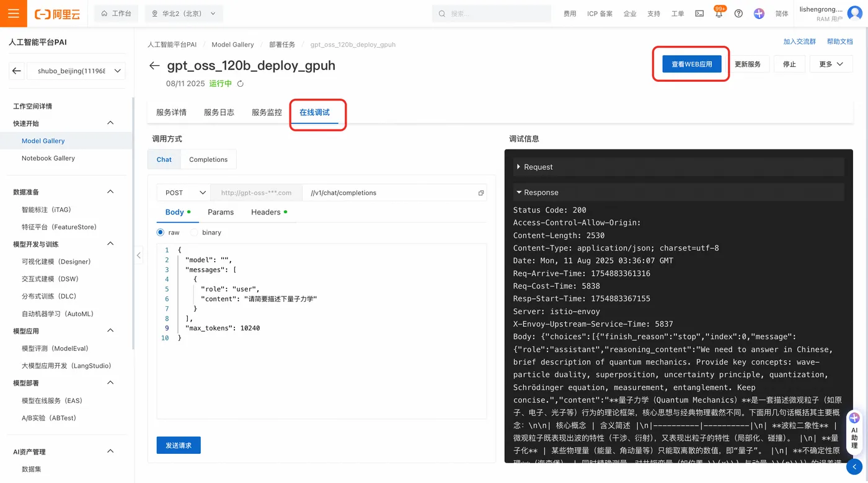The image size is (868, 483).
Task: Open the 工作台 workbench button
Action: [116, 14]
